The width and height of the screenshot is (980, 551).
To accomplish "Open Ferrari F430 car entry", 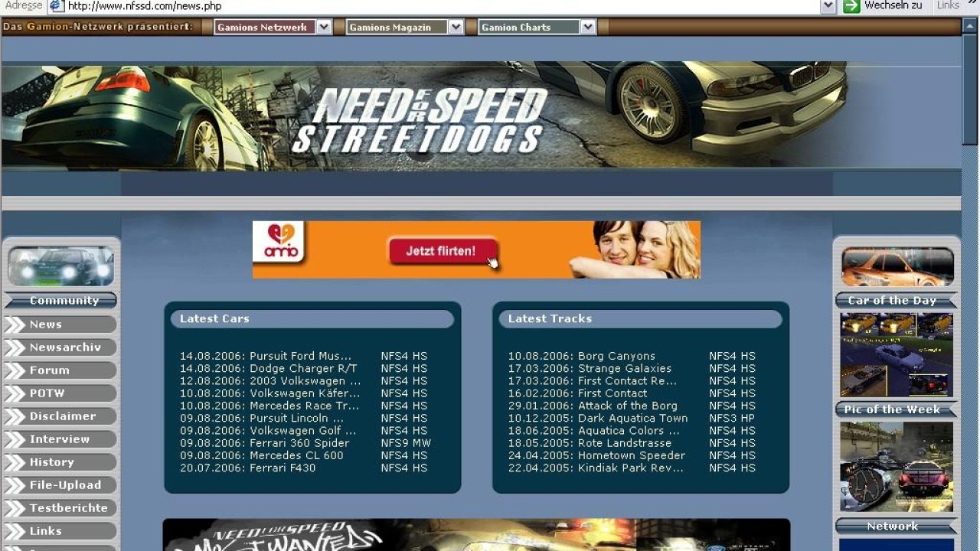I will coord(283,468).
